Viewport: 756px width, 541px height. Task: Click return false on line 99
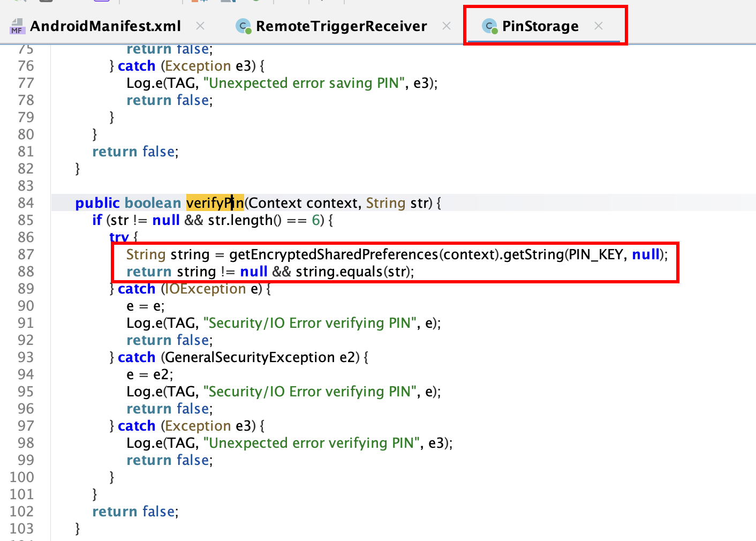tap(169, 460)
